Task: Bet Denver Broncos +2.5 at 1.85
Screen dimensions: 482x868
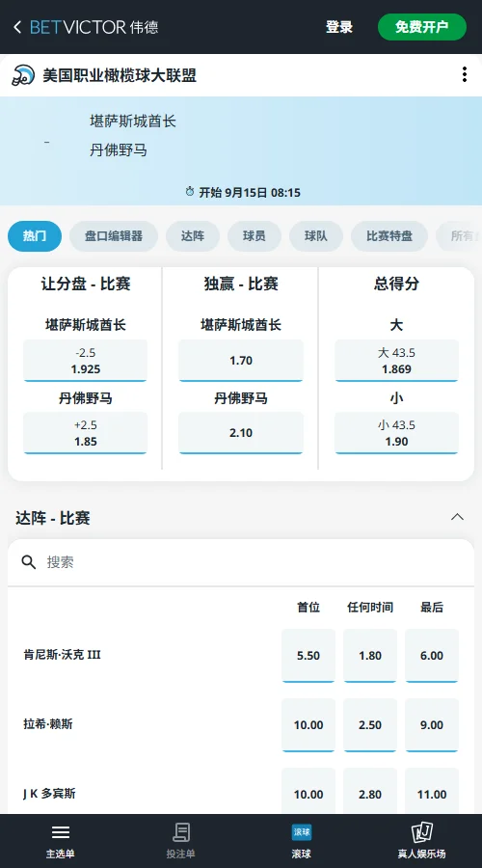Action: click(x=85, y=433)
